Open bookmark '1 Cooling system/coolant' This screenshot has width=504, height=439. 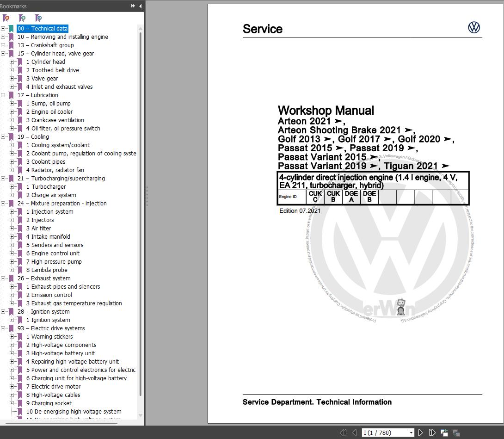point(58,145)
